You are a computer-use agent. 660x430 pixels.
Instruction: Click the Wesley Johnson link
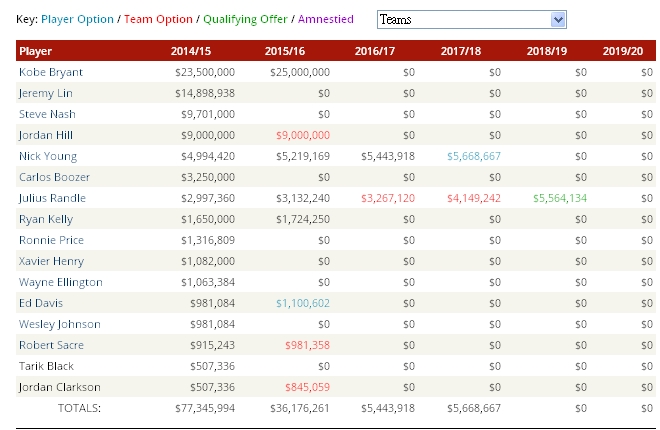point(60,324)
